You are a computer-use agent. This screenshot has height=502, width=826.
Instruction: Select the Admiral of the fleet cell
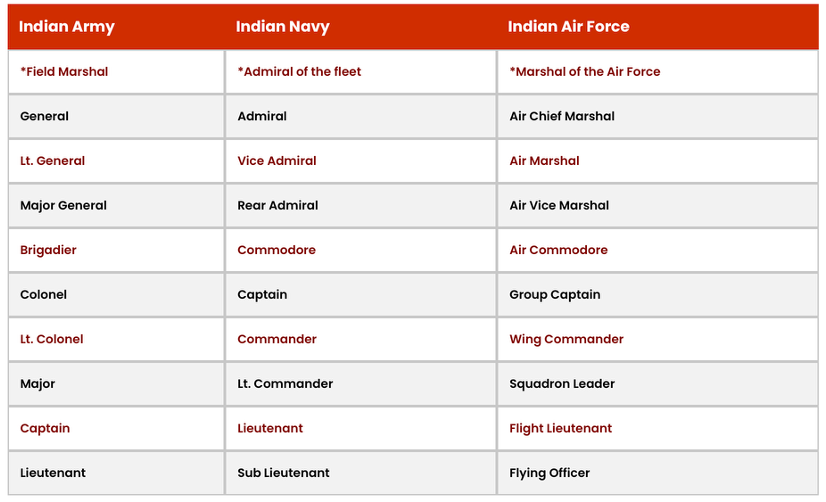point(299,72)
